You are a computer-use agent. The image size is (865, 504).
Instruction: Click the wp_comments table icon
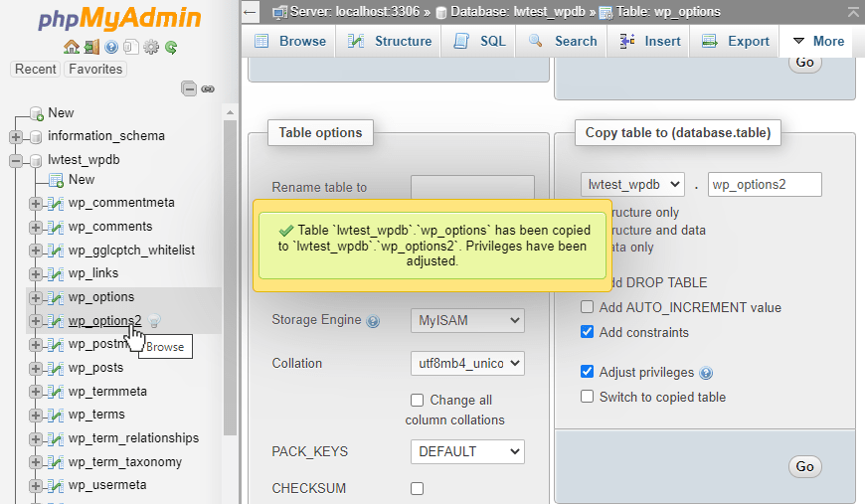(x=55, y=227)
